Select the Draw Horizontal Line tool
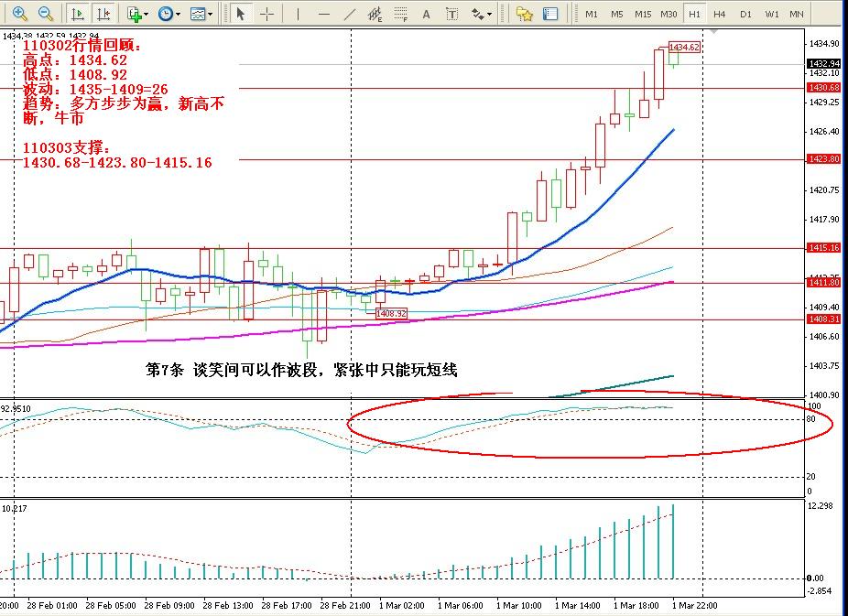The height and width of the screenshot is (616, 848). (323, 14)
